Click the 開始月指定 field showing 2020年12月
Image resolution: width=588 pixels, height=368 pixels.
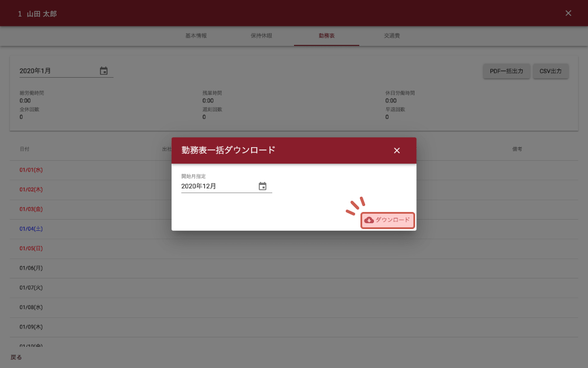click(x=218, y=186)
